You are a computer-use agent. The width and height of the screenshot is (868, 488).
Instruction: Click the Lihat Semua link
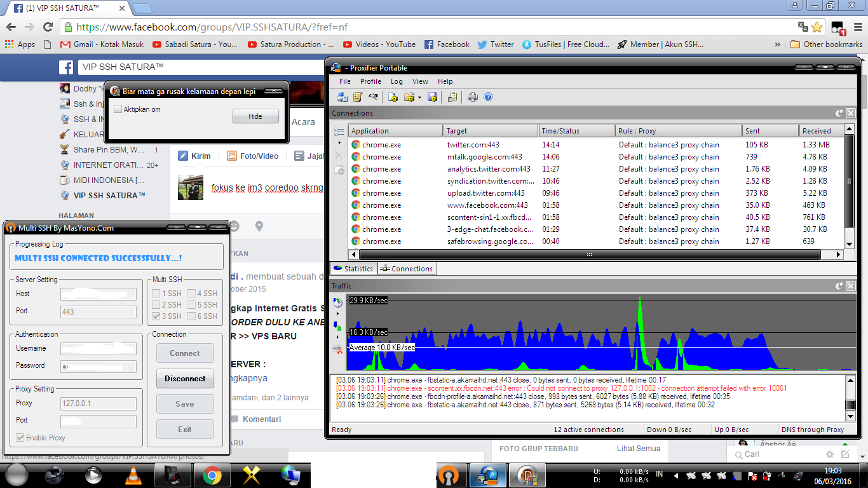coord(639,448)
